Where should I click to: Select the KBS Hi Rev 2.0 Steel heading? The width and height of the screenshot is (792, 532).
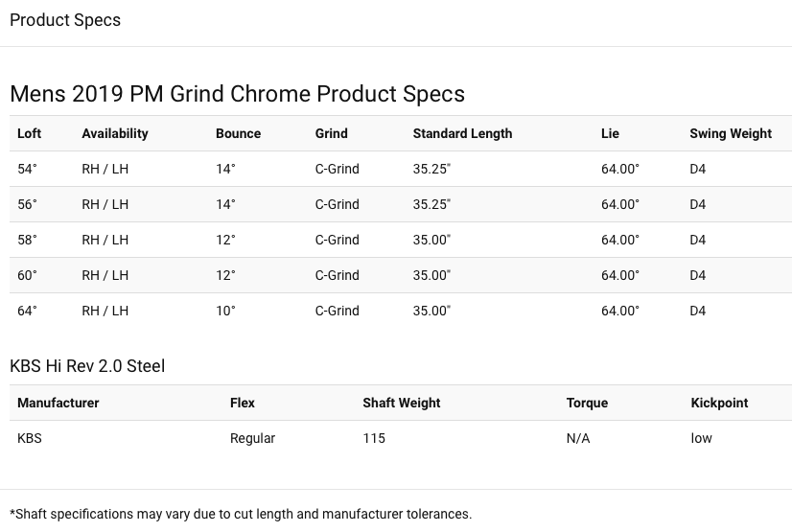point(87,366)
